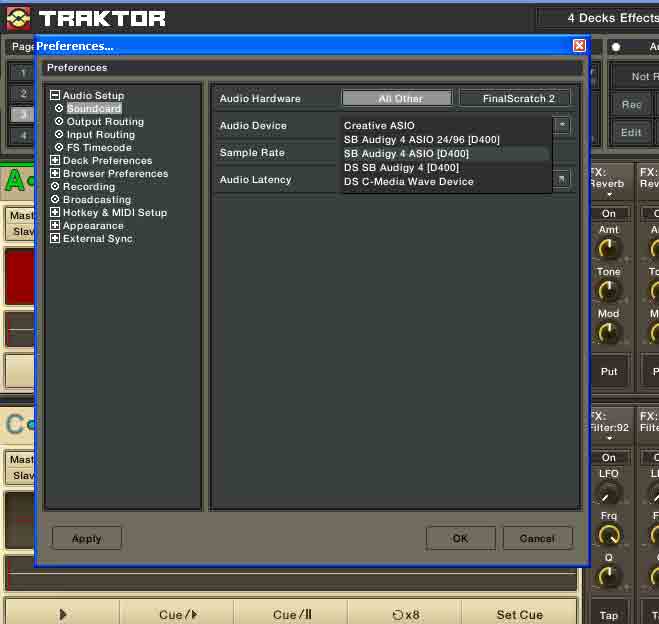This screenshot has width=659, height=624.
Task: Open Input Routing preferences
Action: pos(101,134)
